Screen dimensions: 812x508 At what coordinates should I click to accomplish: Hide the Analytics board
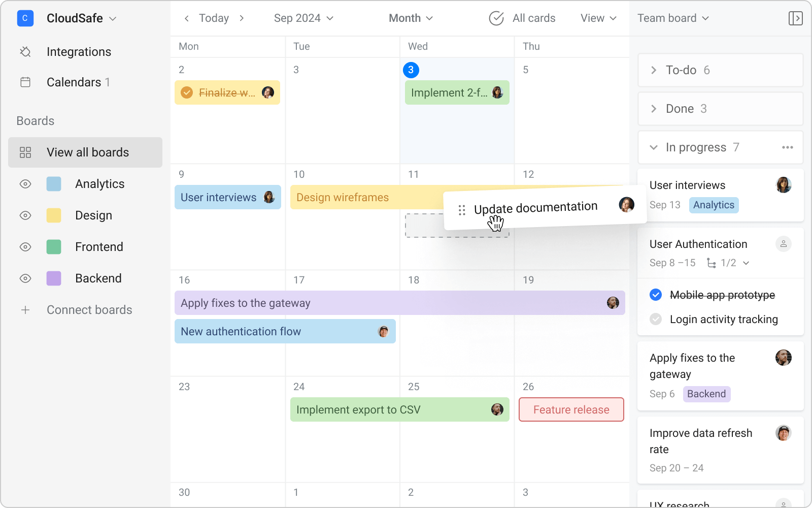[25, 184]
